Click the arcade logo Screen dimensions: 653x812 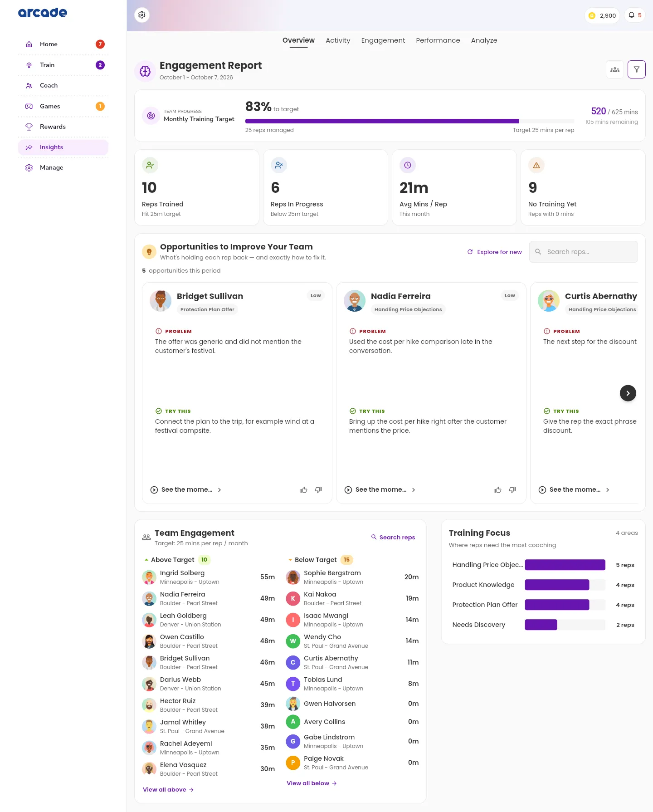click(x=43, y=13)
